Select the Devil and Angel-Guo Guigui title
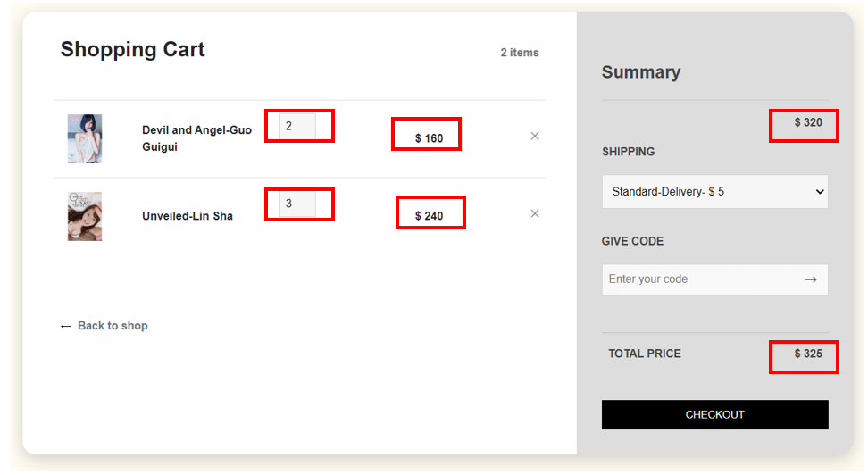Screen dimensions: 868x475 [x=196, y=138]
